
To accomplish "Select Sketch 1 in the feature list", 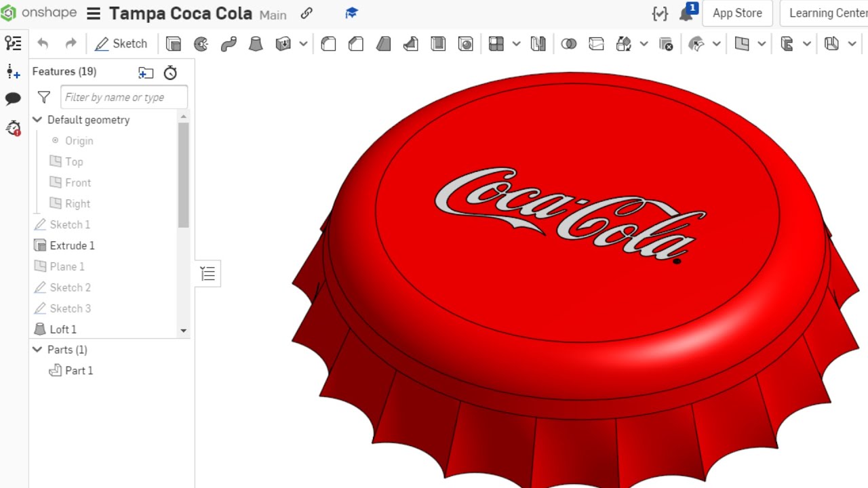I will pos(70,225).
